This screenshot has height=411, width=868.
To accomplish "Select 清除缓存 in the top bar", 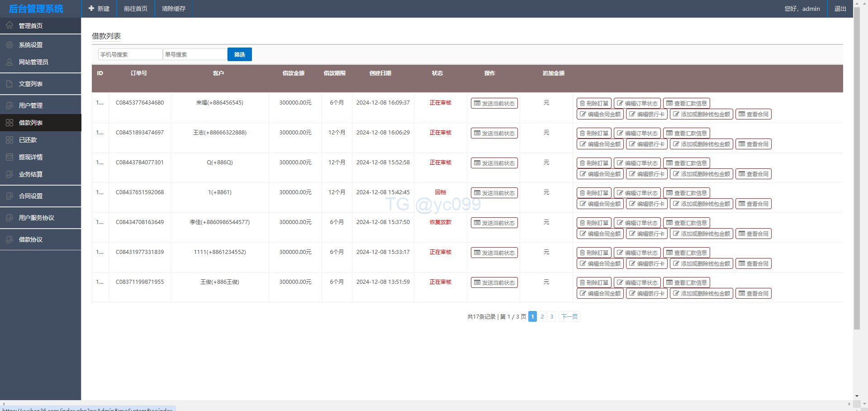I will (x=174, y=9).
